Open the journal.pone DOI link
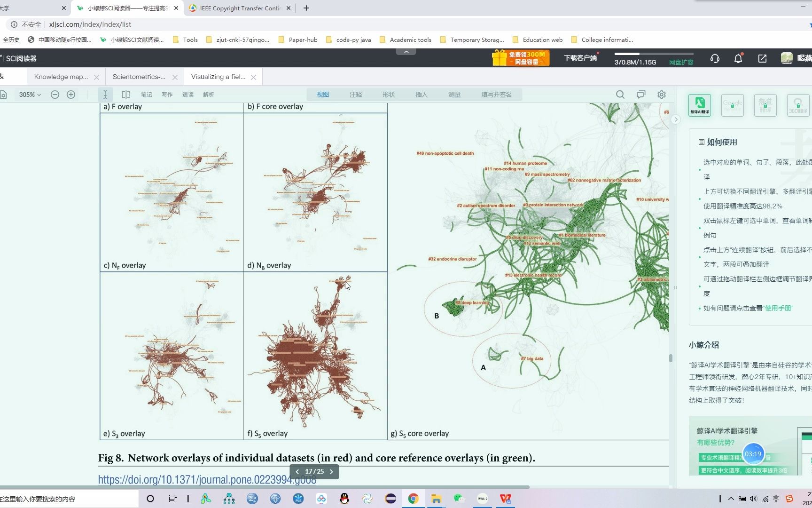Image resolution: width=812 pixels, height=508 pixels. tap(207, 479)
